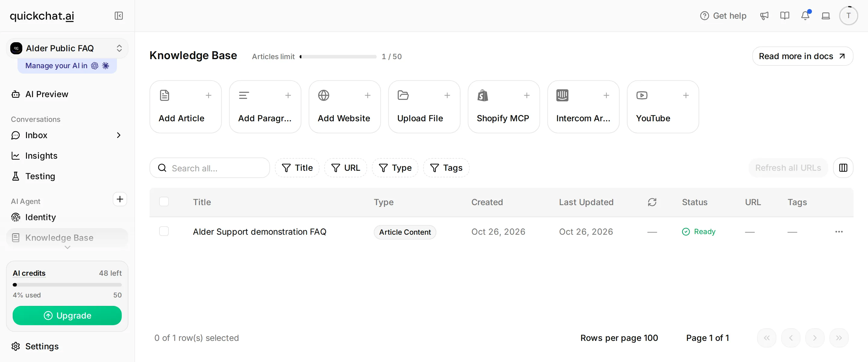Open URL filter dropdown
868x362 pixels.
[345, 168]
